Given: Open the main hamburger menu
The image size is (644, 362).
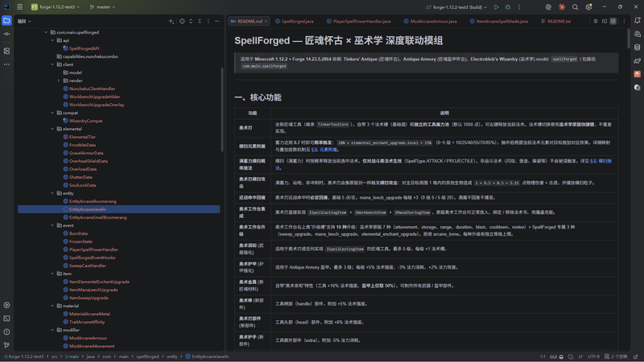Looking at the screenshot, I should pos(19,7).
